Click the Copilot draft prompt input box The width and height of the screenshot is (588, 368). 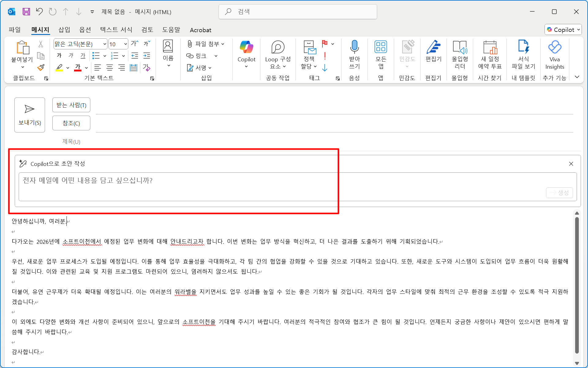coord(276,186)
